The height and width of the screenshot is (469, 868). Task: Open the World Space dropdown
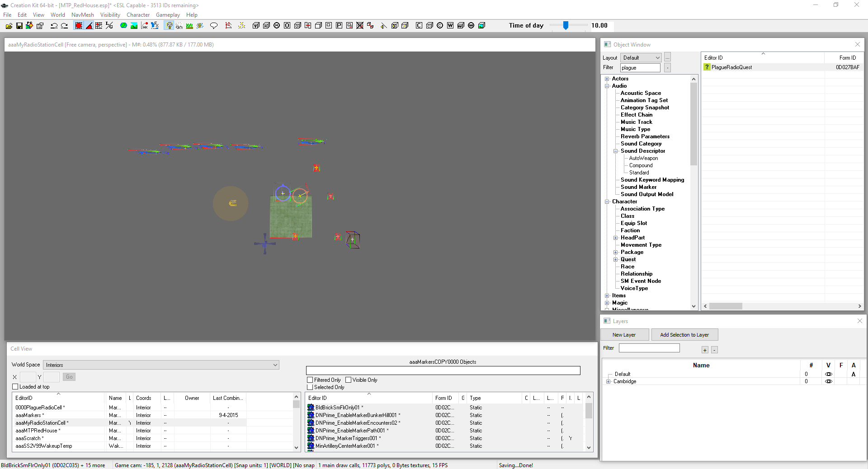pos(161,365)
